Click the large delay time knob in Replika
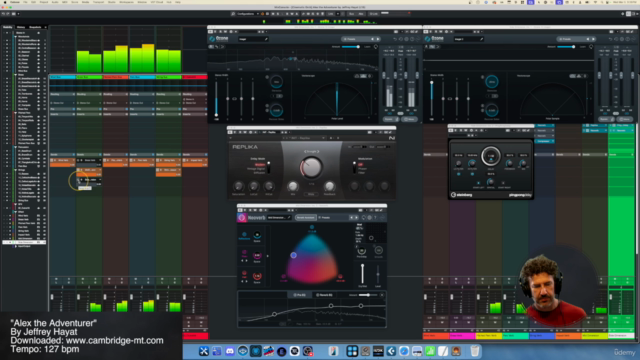Viewport: 640px width, 360px height. tap(311, 167)
